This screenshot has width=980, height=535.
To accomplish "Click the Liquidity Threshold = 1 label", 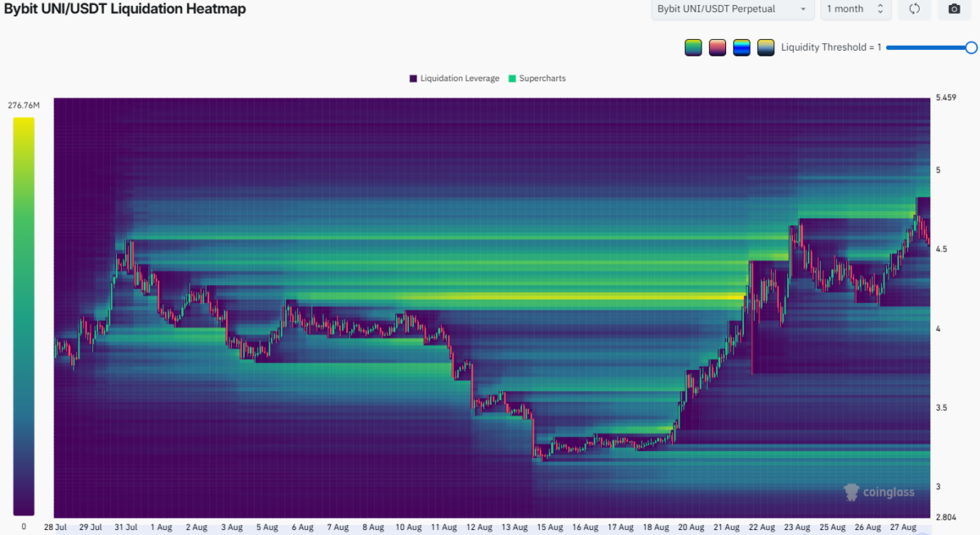I will tap(831, 47).
